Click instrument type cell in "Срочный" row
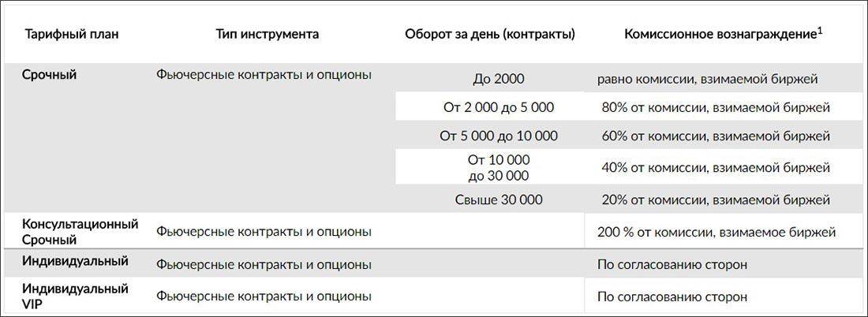This screenshot has width=868, height=317. pos(264,76)
